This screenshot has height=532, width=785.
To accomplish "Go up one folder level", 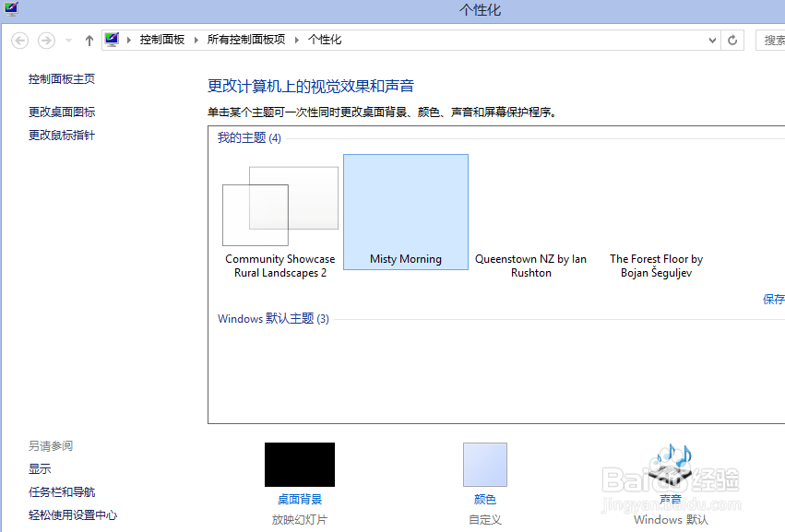I will (x=89, y=40).
